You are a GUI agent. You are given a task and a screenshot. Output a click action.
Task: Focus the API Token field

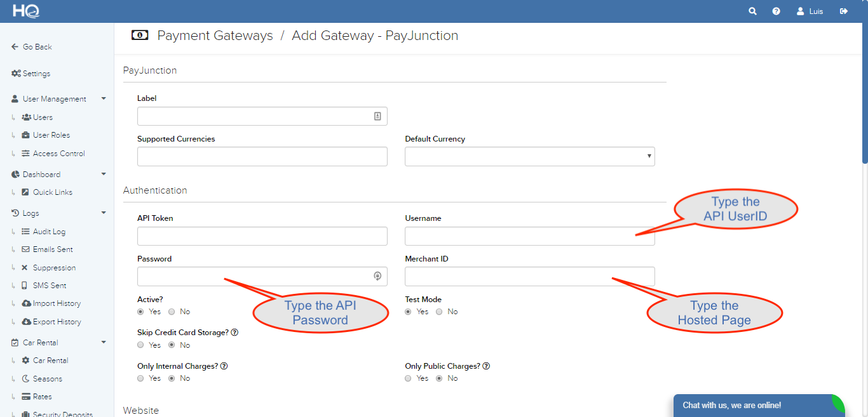[x=262, y=236]
